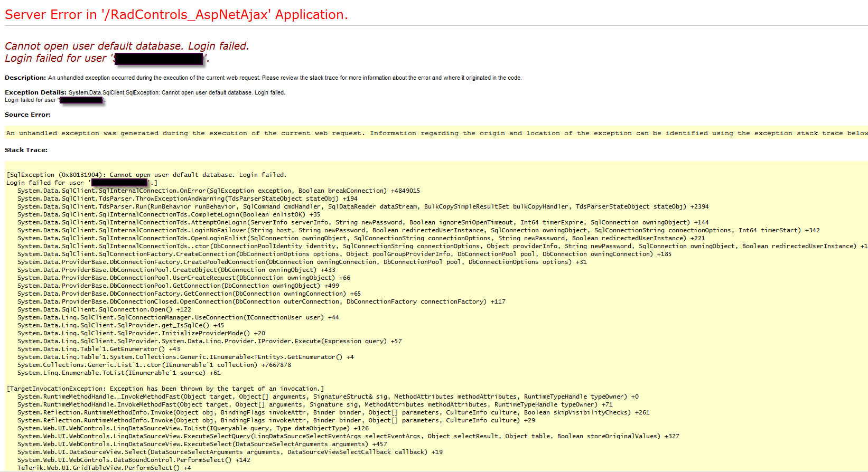Click the "CompleteLogin(Boolean enlistOK) +35" stack line
Viewport: 868px width, 472px height.
pyautogui.click(x=169, y=214)
